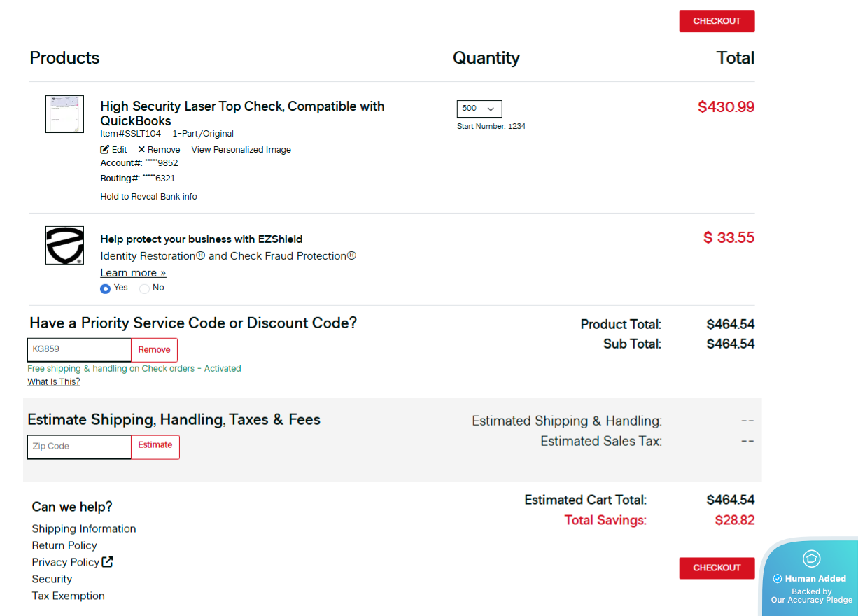Open the Learn more link under EZShield
Image resolution: width=858 pixels, height=616 pixels.
pos(133,272)
